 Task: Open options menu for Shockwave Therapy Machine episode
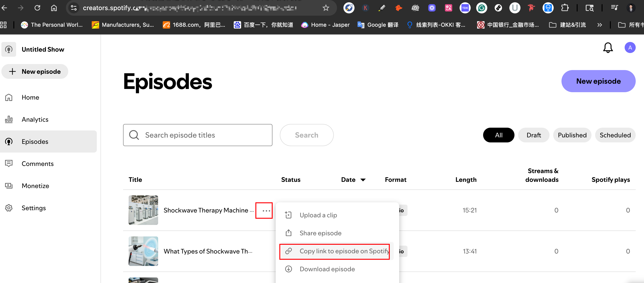[x=266, y=210]
